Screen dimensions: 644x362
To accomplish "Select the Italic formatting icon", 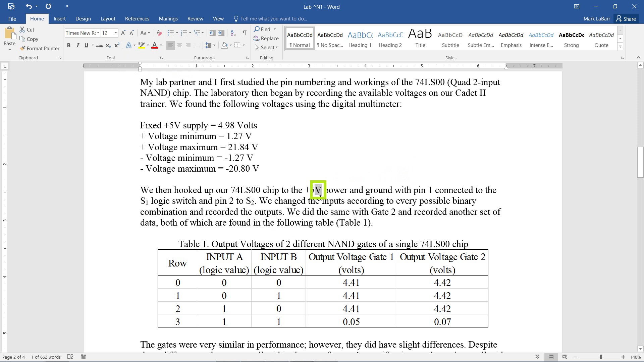I will 77,46.
